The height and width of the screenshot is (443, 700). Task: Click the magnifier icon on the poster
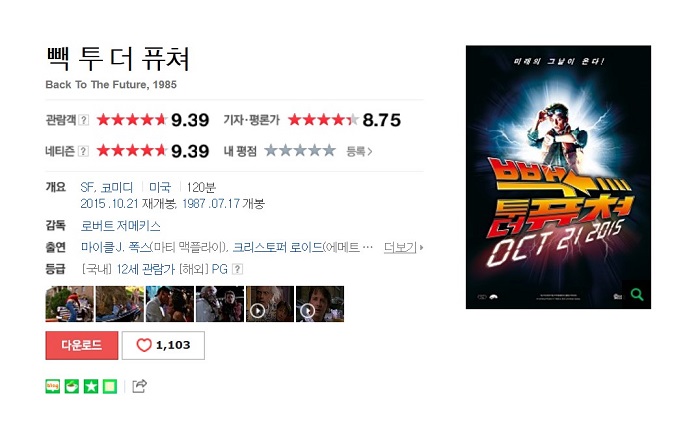point(637,294)
